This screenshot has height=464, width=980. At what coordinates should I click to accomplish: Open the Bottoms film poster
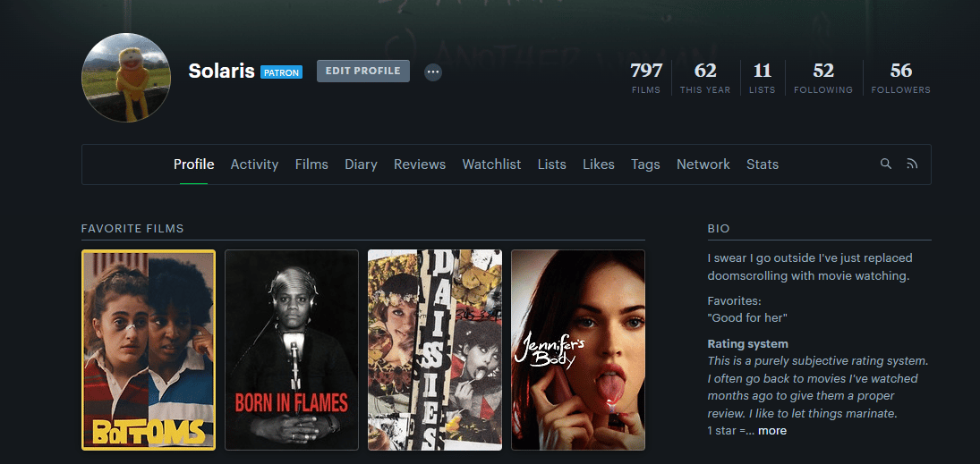click(149, 350)
